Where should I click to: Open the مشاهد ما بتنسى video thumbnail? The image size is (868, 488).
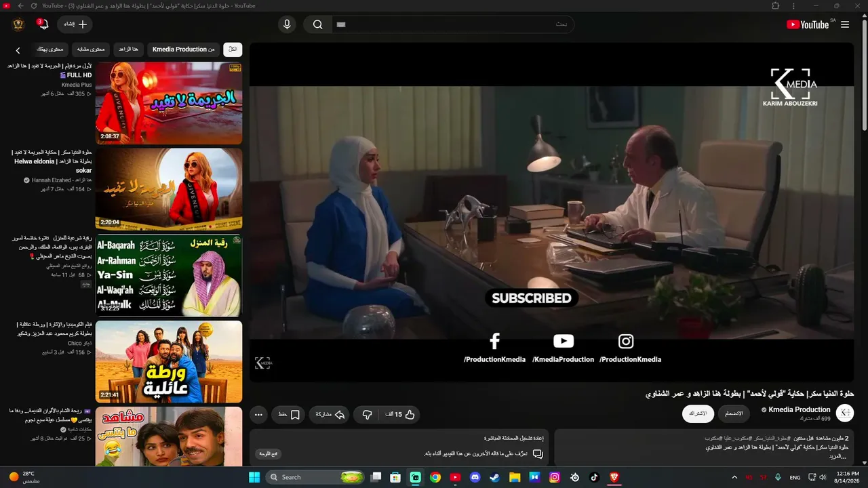coord(169,436)
